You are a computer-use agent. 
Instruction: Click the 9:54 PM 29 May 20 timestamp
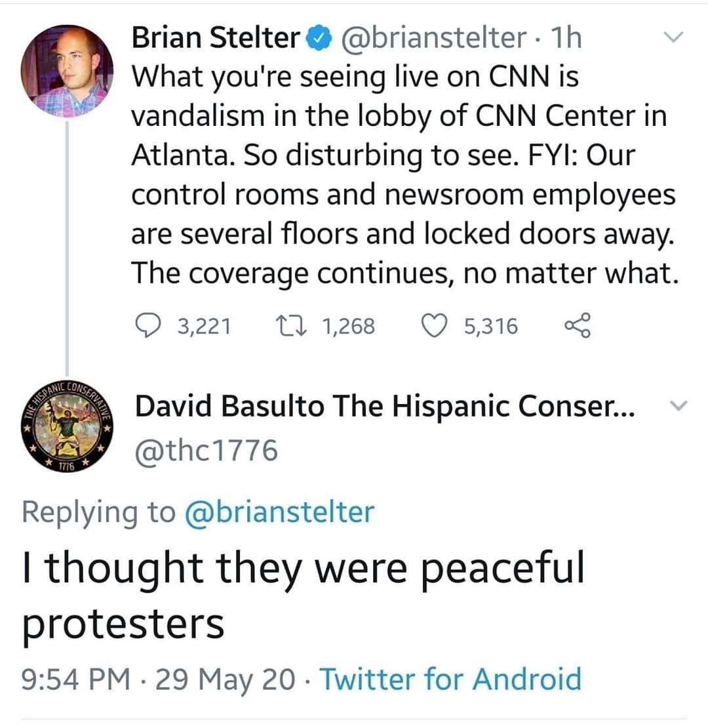pyautogui.click(x=157, y=678)
